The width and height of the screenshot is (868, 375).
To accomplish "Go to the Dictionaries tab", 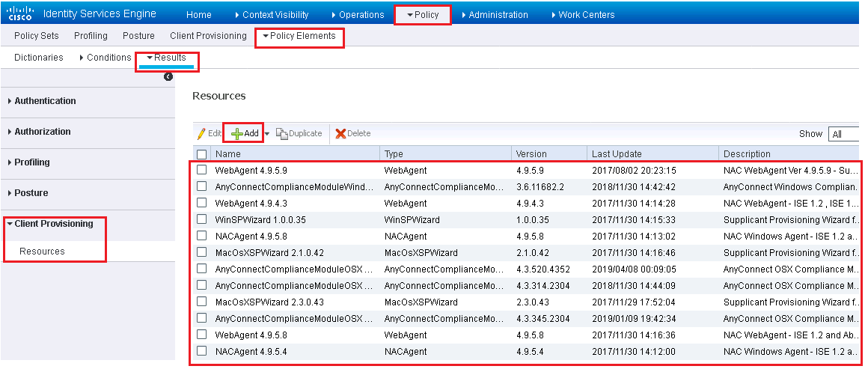I will click(39, 58).
